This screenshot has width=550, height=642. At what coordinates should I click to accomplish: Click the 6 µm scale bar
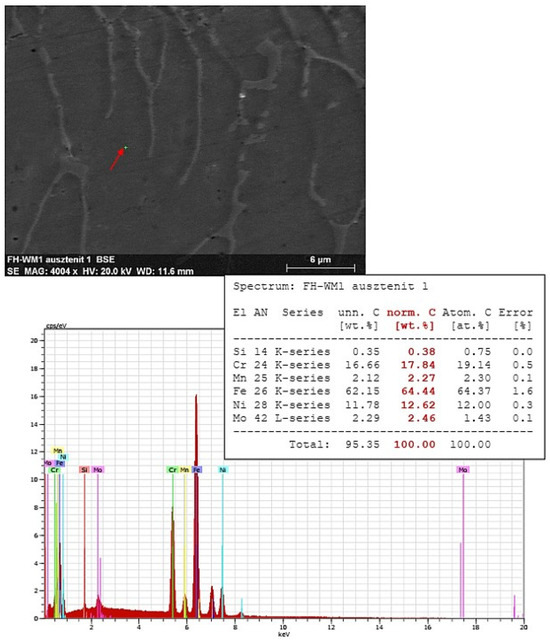[x=320, y=268]
